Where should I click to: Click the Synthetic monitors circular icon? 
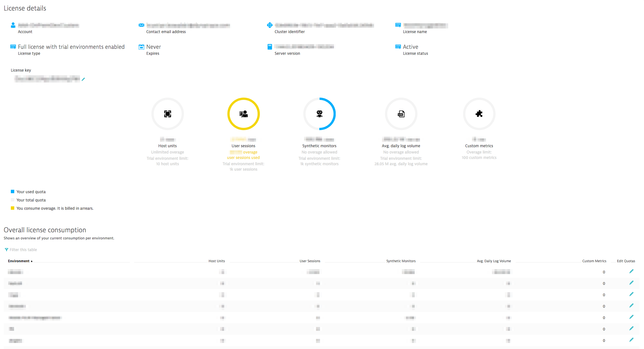pos(320,114)
